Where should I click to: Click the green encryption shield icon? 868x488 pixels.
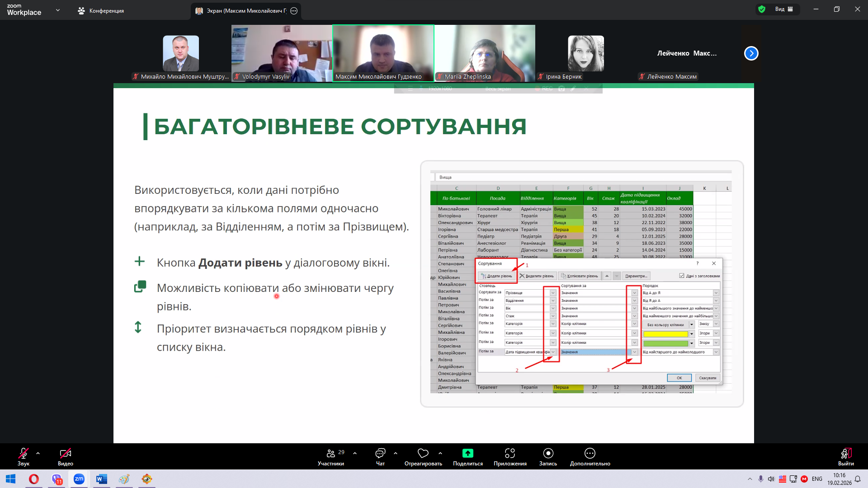[762, 9]
